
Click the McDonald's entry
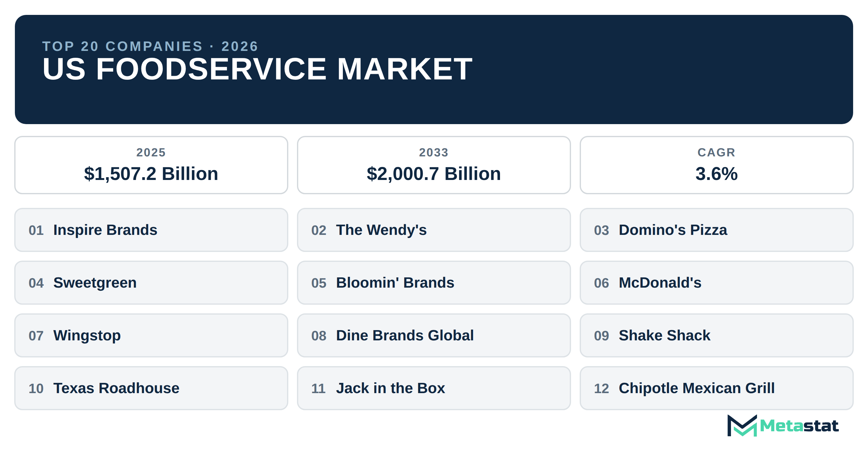[x=716, y=283]
